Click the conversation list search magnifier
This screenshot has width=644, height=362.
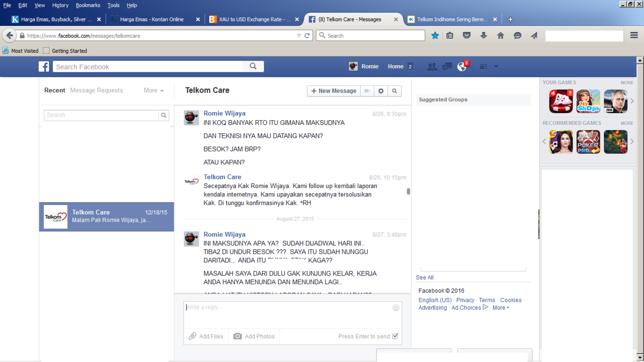[164, 115]
